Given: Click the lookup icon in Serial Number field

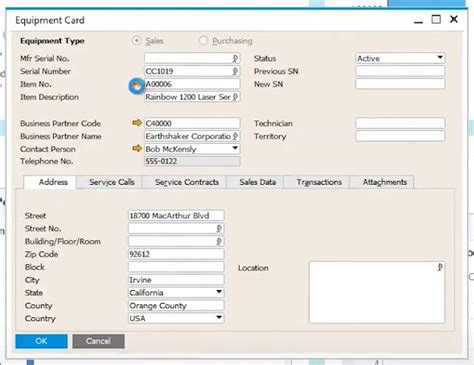Looking at the screenshot, I should tap(235, 71).
